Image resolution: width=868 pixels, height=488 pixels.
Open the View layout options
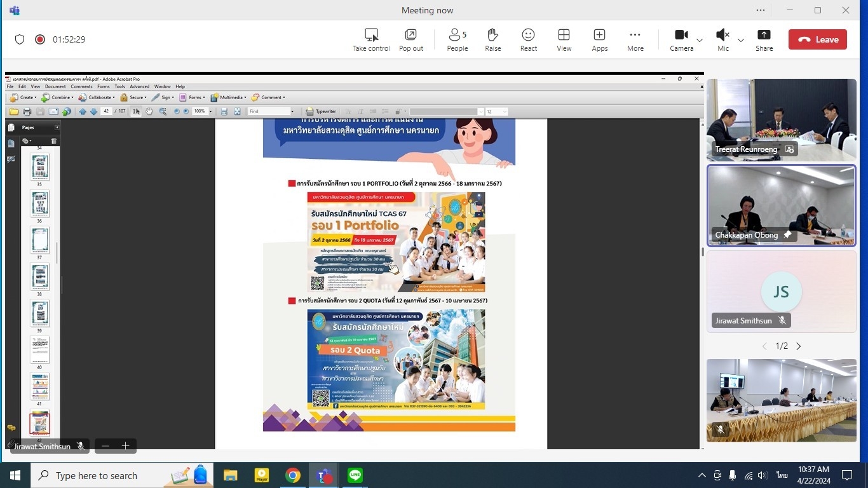click(564, 39)
